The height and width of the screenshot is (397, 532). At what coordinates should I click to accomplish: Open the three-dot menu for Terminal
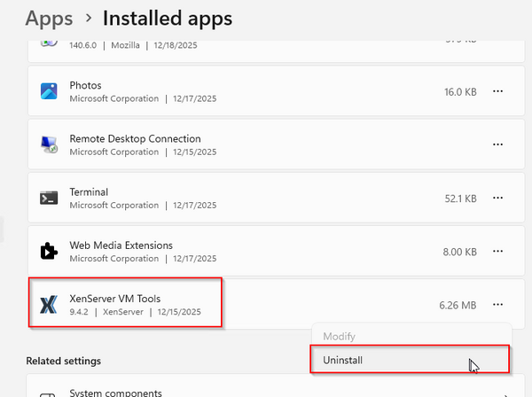coord(498,198)
